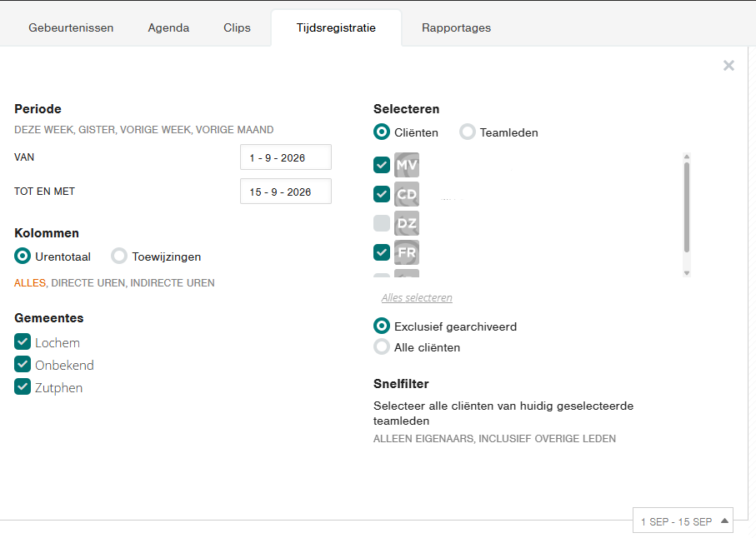This screenshot has width=756, height=538.
Task: Filter on DIRECTE UREN
Action: click(88, 282)
